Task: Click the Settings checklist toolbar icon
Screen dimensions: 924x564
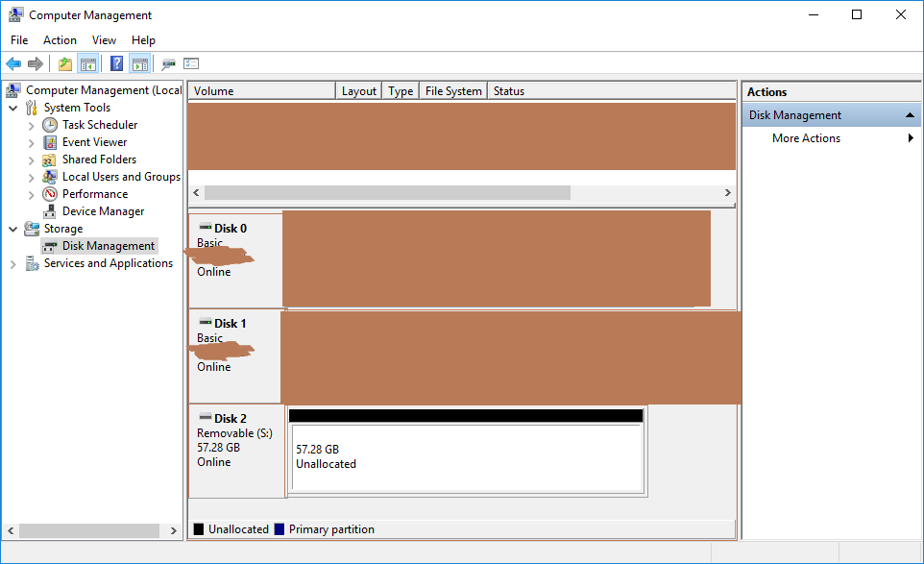Action: 191,63
